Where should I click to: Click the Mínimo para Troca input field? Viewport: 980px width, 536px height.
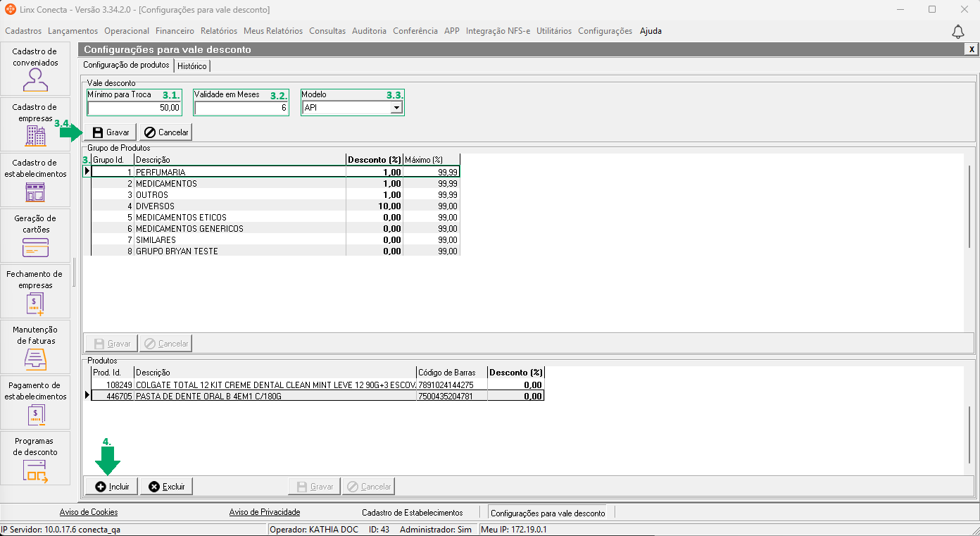pyautogui.click(x=134, y=108)
